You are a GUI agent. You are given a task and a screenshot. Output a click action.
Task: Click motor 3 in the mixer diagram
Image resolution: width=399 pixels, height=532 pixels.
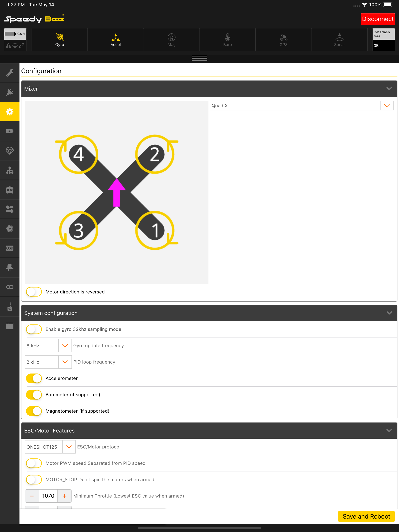point(79,230)
